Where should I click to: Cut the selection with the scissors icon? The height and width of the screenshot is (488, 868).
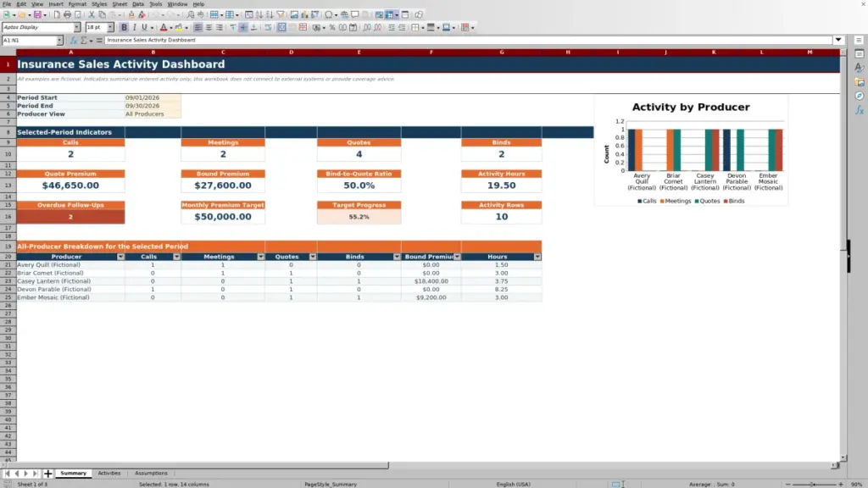coord(92,15)
